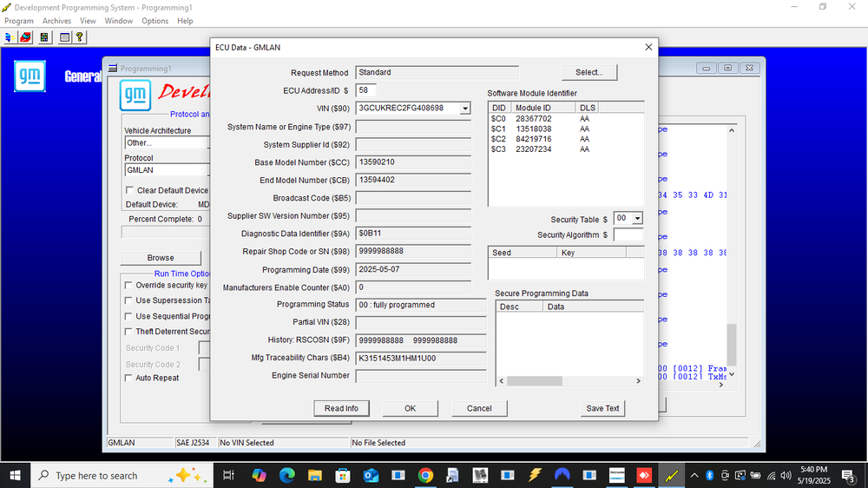The width and height of the screenshot is (868, 488).
Task: Open the Security Table dropdown
Action: coord(637,219)
